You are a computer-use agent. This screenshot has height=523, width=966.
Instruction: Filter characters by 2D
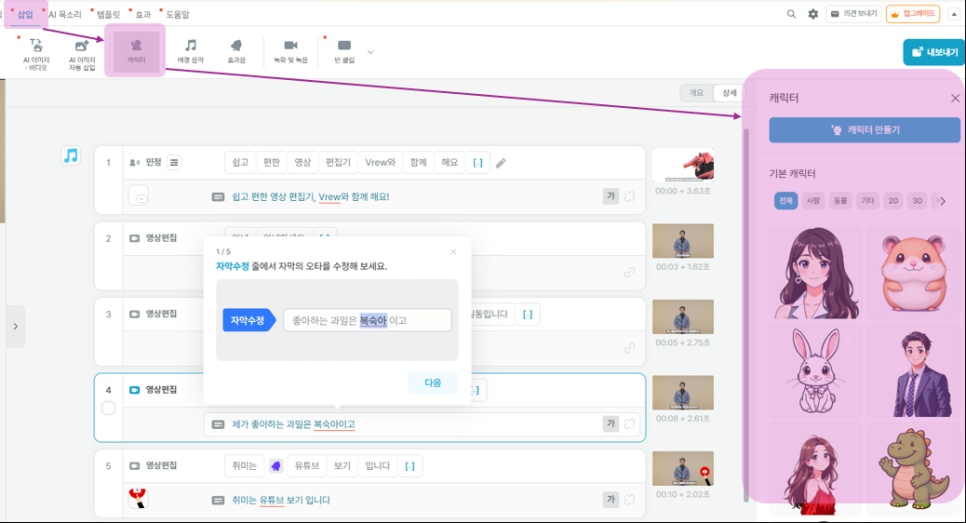[x=893, y=200]
